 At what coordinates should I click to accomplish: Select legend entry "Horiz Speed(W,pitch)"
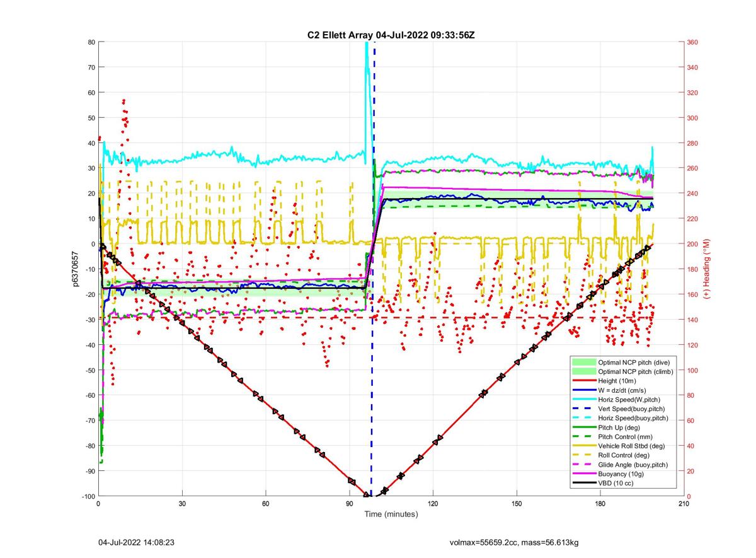[x=629, y=400]
